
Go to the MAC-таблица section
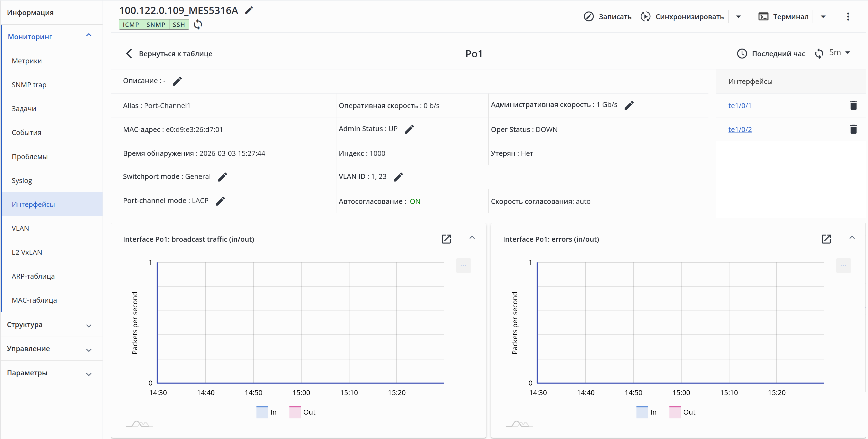click(34, 300)
